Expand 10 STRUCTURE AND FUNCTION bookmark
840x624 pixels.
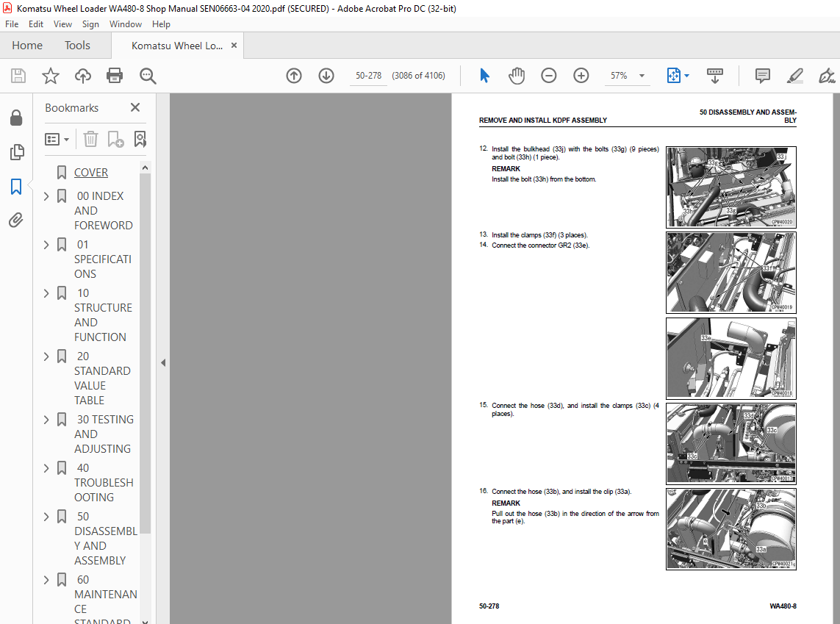click(x=46, y=293)
